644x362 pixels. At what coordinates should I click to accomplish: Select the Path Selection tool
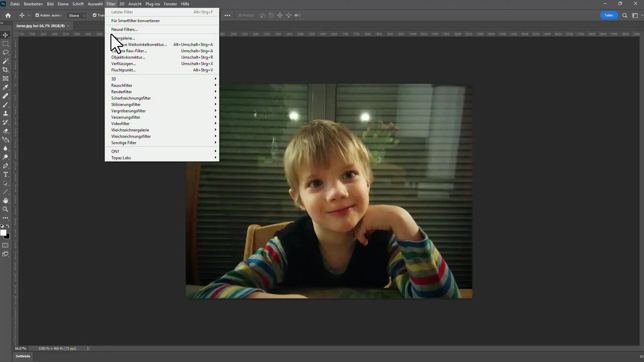(5, 183)
